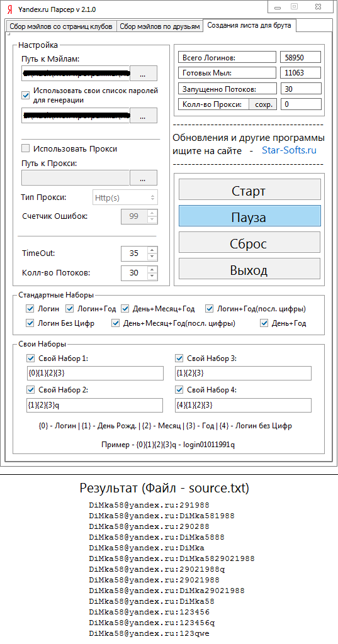Click the Старт button

tap(249, 191)
